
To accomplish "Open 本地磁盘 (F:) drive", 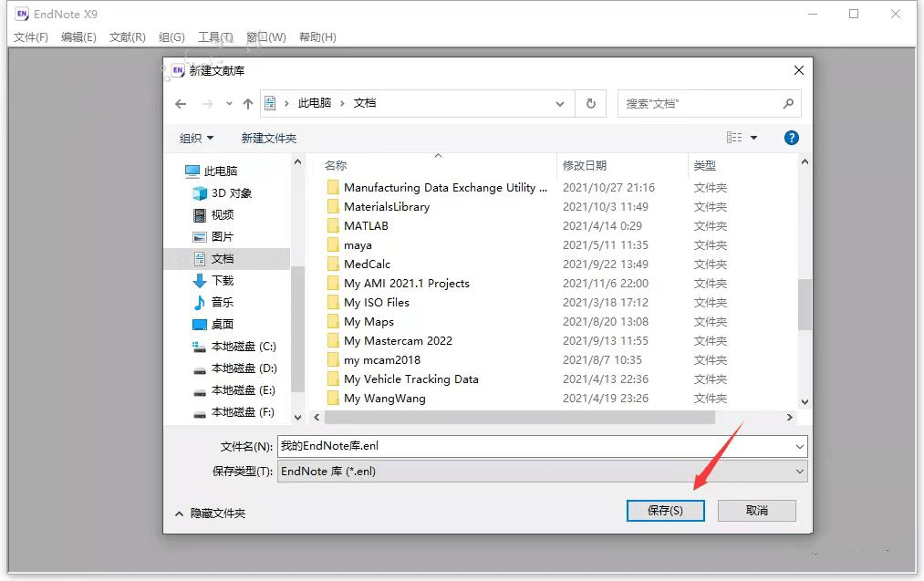I will [234, 412].
